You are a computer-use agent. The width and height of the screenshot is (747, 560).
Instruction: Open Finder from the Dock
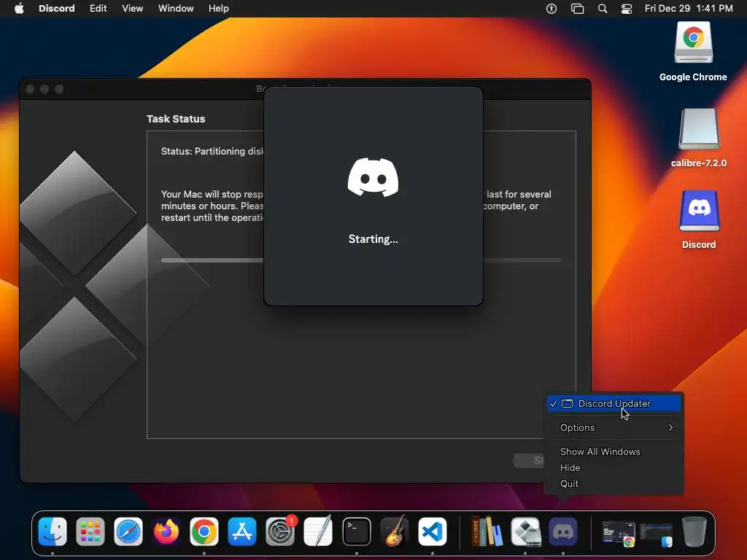tap(53, 532)
